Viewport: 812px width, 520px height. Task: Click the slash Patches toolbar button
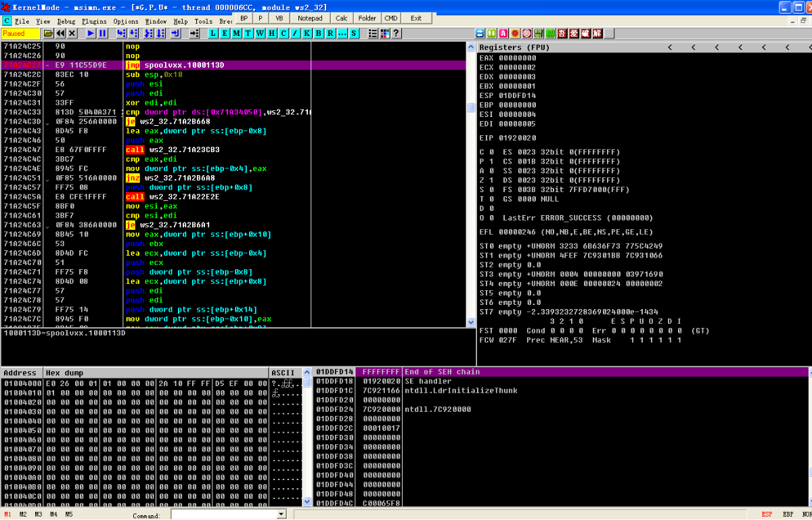(294, 33)
